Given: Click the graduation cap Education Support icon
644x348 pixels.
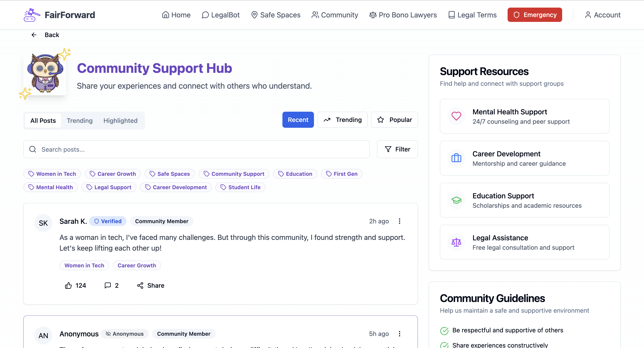Looking at the screenshot, I should 456,200.
